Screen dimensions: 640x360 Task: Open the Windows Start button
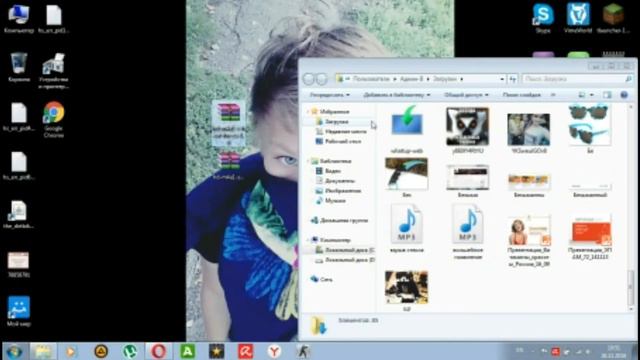(14, 351)
